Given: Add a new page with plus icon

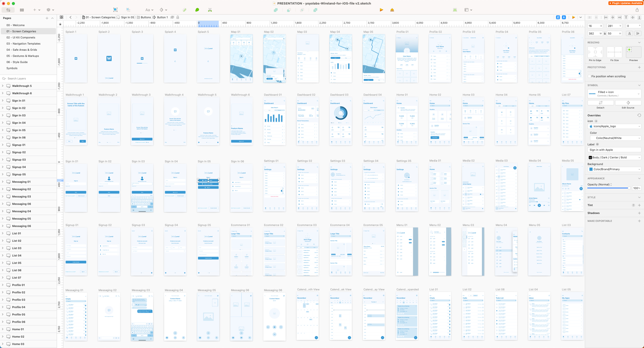Looking at the screenshot, I should pos(47,18).
